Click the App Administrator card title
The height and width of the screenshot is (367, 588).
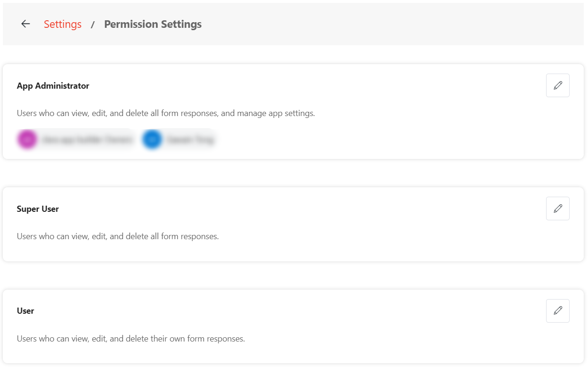53,86
